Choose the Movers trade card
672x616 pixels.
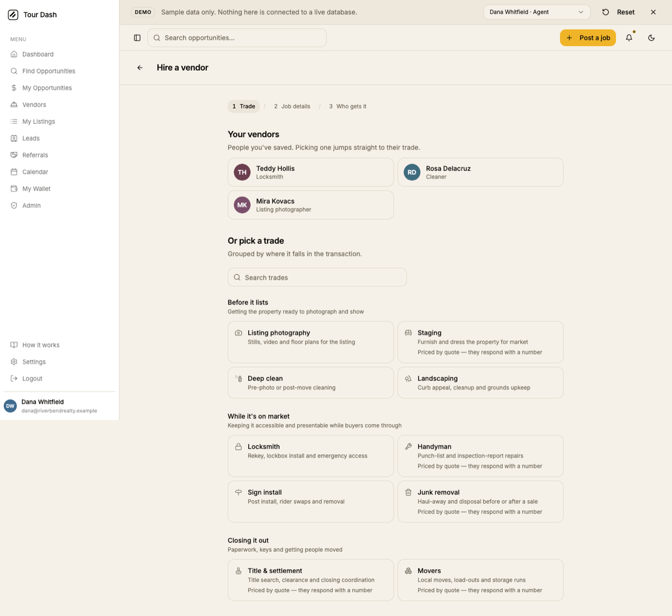click(480, 580)
